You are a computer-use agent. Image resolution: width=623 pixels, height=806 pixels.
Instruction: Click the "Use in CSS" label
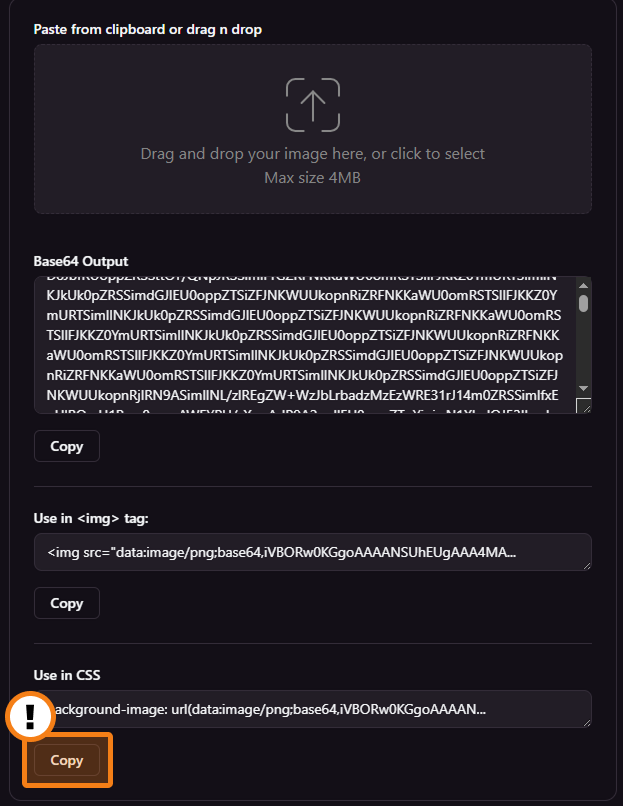coord(67,675)
